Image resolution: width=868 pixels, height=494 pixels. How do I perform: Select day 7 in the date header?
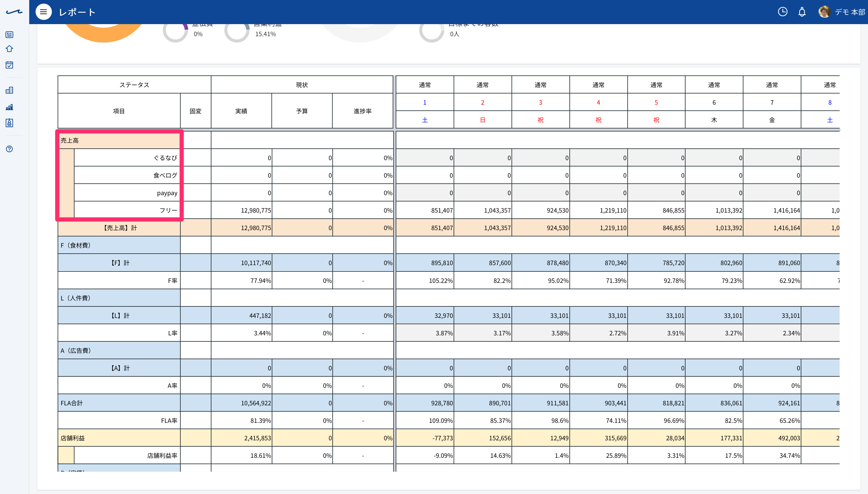coord(772,103)
